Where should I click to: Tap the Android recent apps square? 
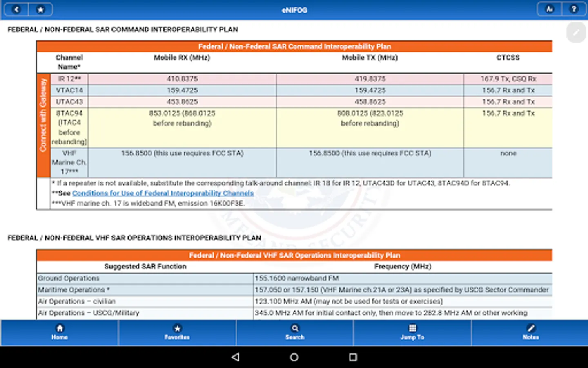(x=353, y=357)
